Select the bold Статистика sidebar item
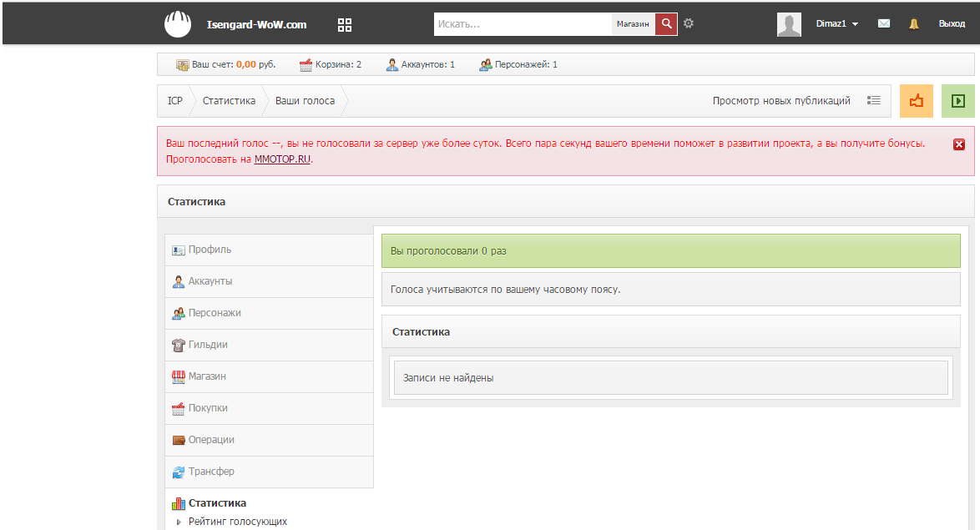Image resolution: width=980 pixels, height=530 pixels. tap(217, 503)
